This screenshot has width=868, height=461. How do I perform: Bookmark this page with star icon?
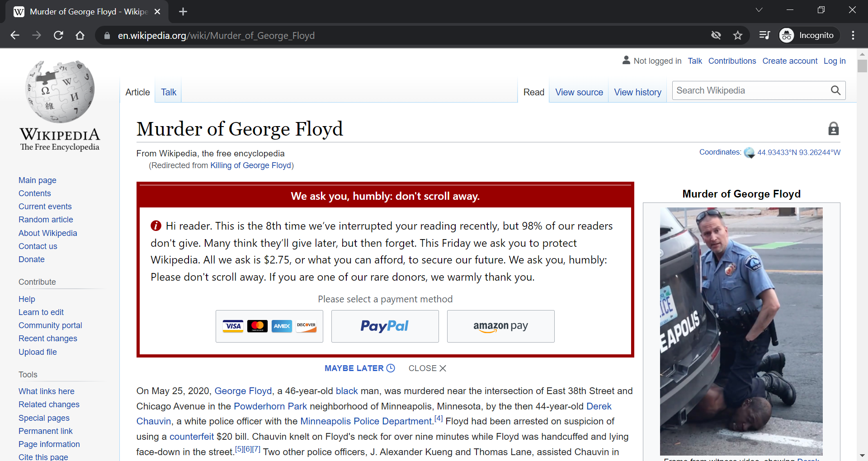click(738, 35)
